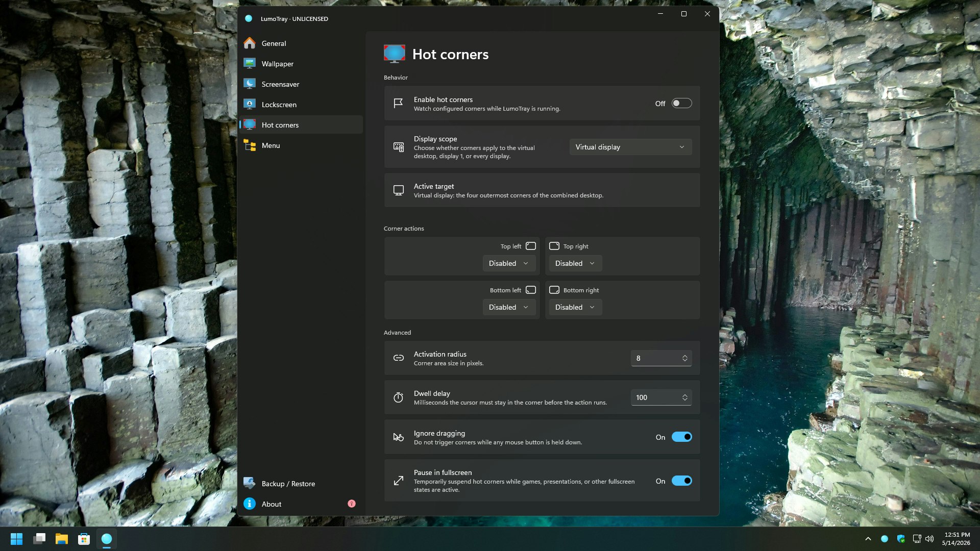Show hidden tray icons chevron

868,539
